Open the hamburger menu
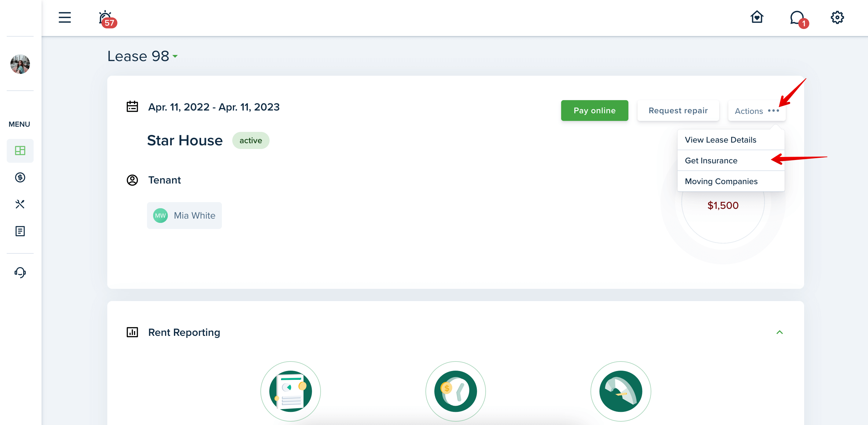Viewport: 868px width, 425px height. 64,17
